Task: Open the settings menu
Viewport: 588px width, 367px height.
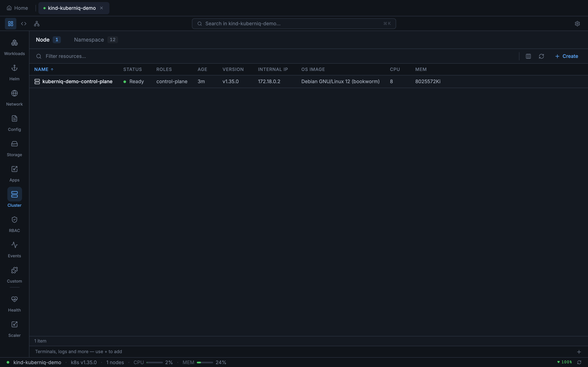Action: 577,23
